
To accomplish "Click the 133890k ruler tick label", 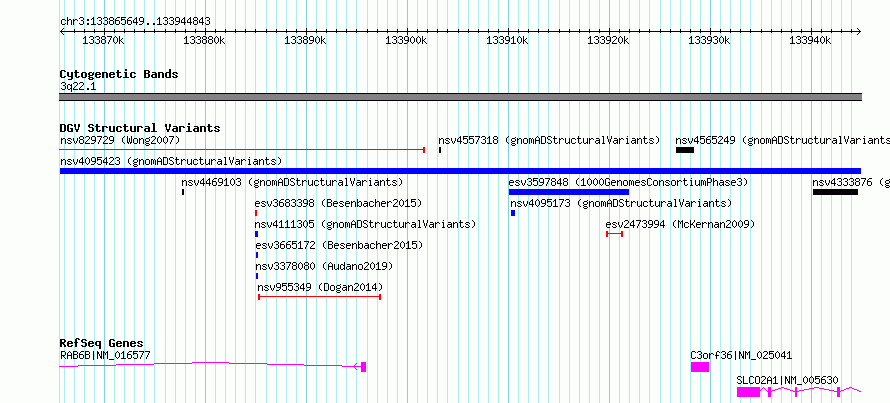I will (x=305, y=41).
